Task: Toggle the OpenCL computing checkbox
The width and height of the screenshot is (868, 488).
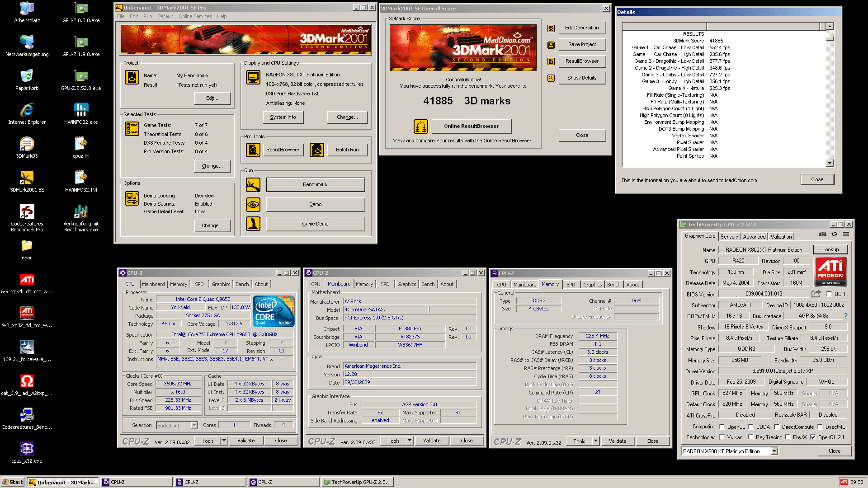Action: pos(722,427)
